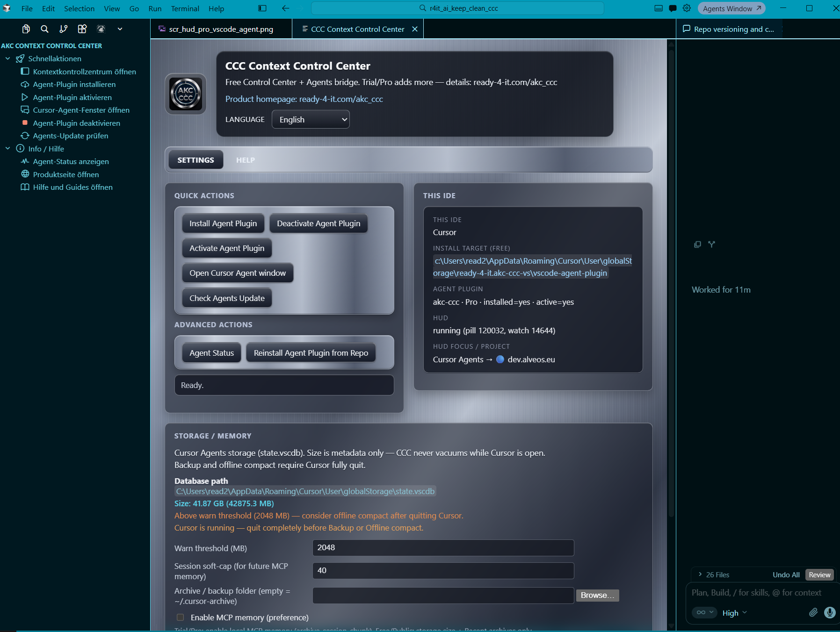
Task: Select the AKC CCC activity bar icon
Action: (x=101, y=29)
